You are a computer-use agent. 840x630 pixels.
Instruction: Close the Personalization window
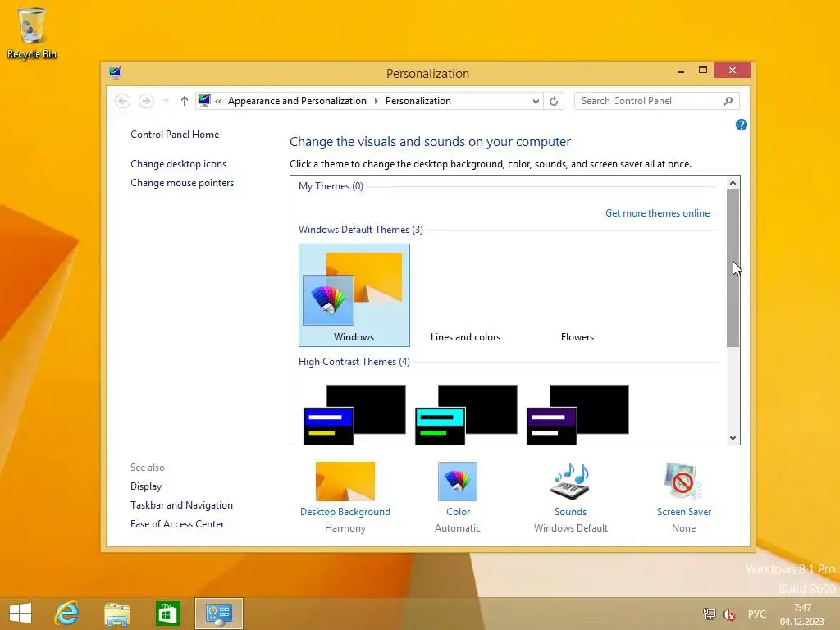tap(733, 71)
